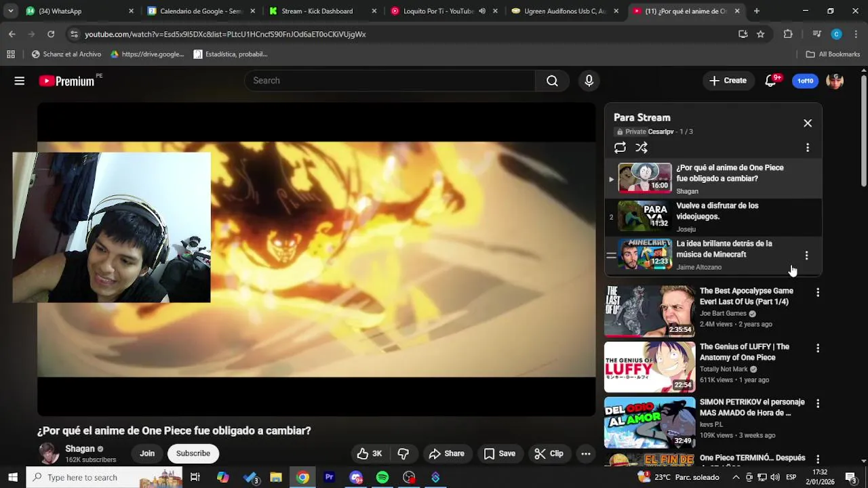Open Windows Task View button
The image size is (868, 488).
pos(195,477)
